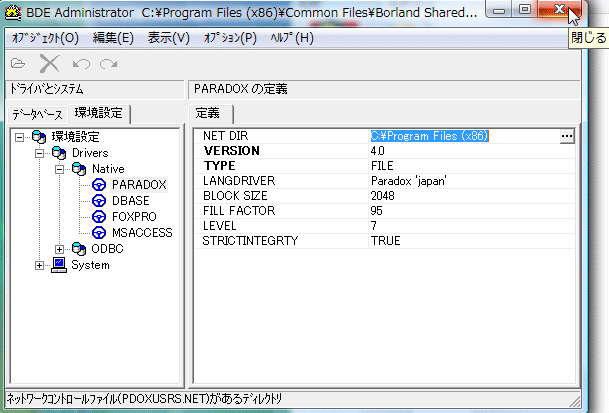
Task: Click the TYPE value FILE
Action: [382, 166]
